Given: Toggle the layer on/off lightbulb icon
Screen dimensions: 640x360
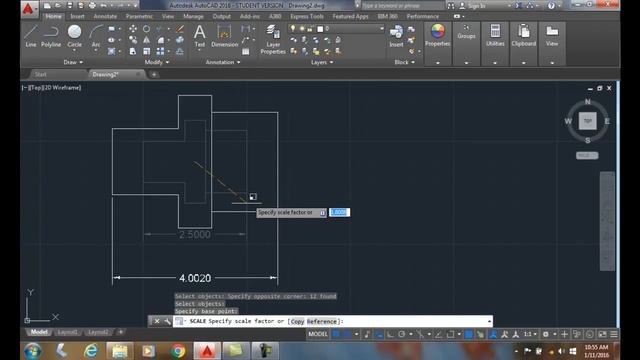Looking at the screenshot, I should tap(293, 28).
